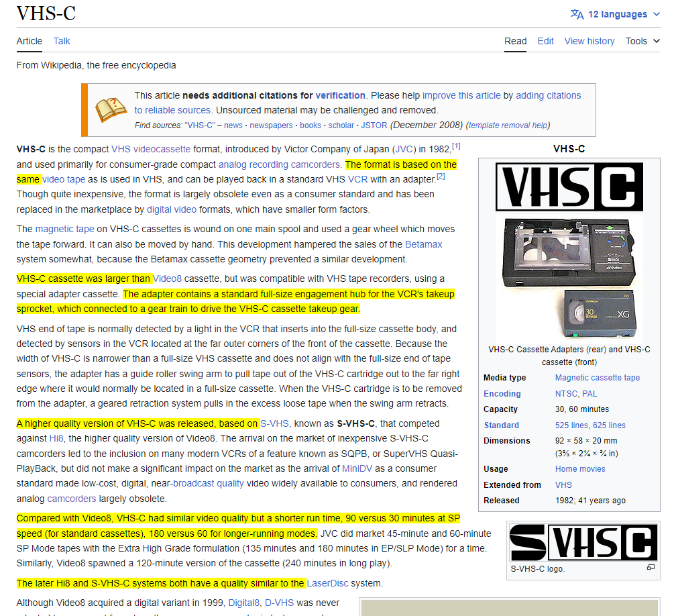The width and height of the screenshot is (676, 616).
Task: Open the VCR link
Action: (x=358, y=179)
